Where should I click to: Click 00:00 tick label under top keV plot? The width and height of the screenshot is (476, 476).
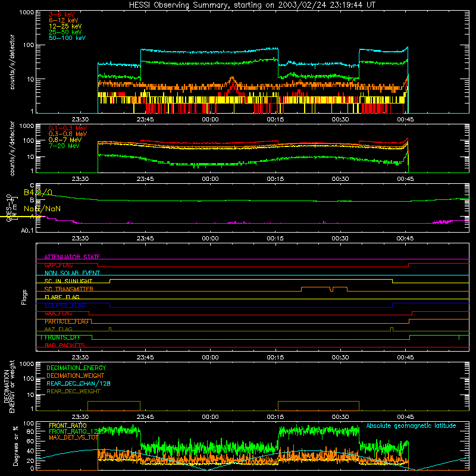click(x=210, y=120)
